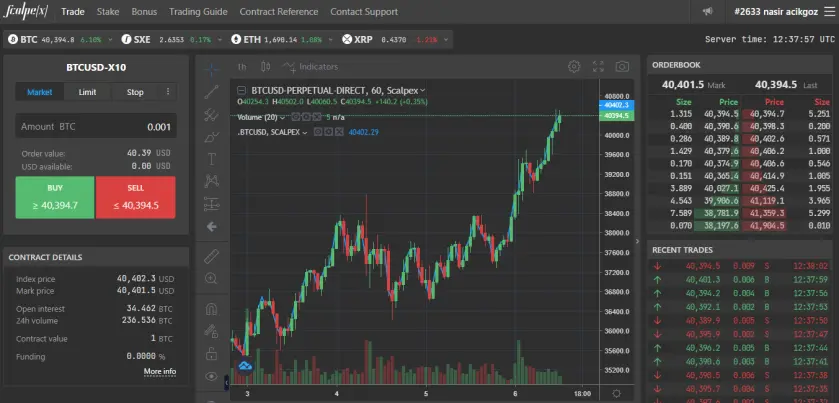
Task: Collapse the right side panel arrow
Action: pos(637,241)
